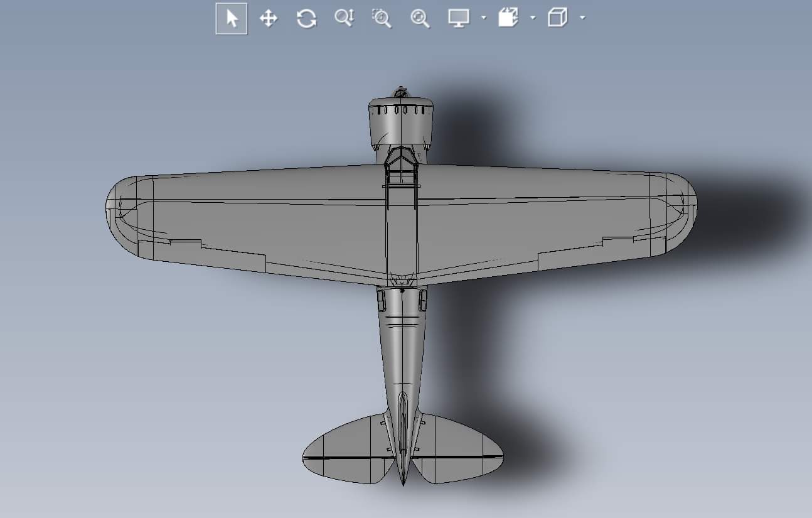
Task: Activate the Select arrow tool
Action: (232, 18)
